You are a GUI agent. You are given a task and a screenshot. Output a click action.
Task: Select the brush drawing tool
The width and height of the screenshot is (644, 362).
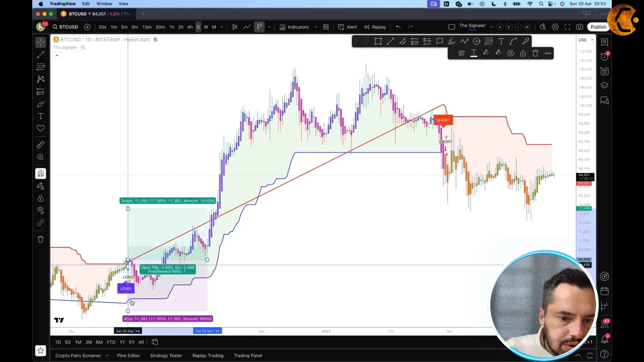point(41,104)
